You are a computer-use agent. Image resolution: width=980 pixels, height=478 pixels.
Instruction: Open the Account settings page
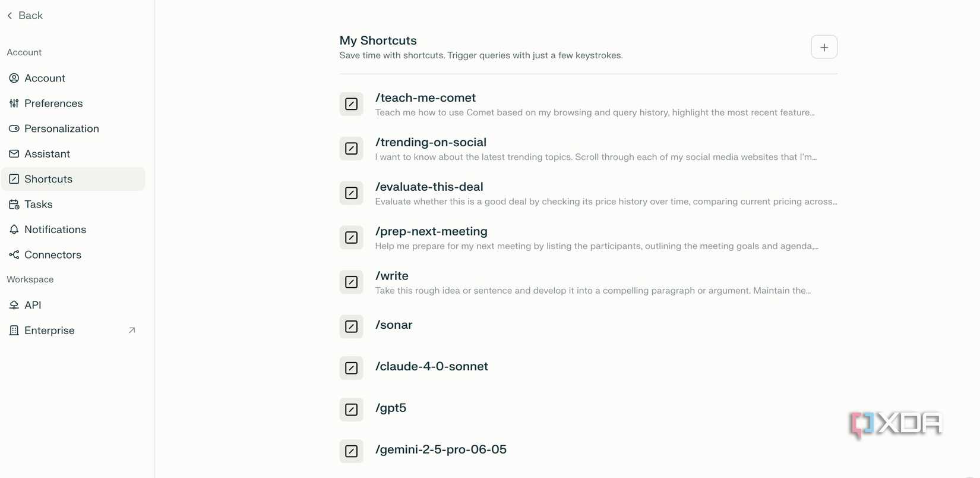pyautogui.click(x=45, y=78)
